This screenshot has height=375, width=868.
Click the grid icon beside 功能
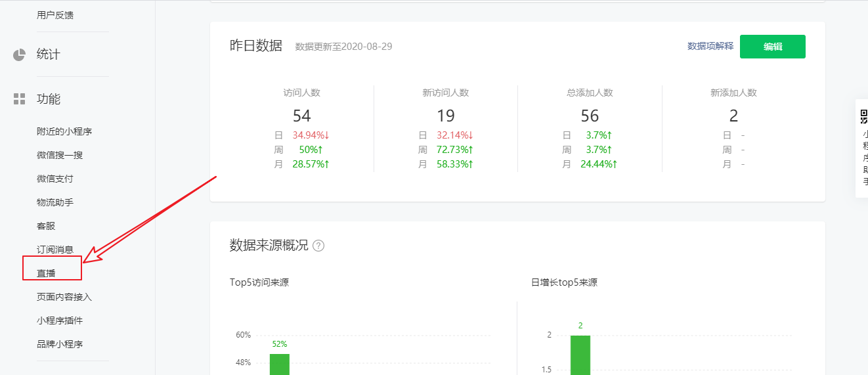[19, 99]
